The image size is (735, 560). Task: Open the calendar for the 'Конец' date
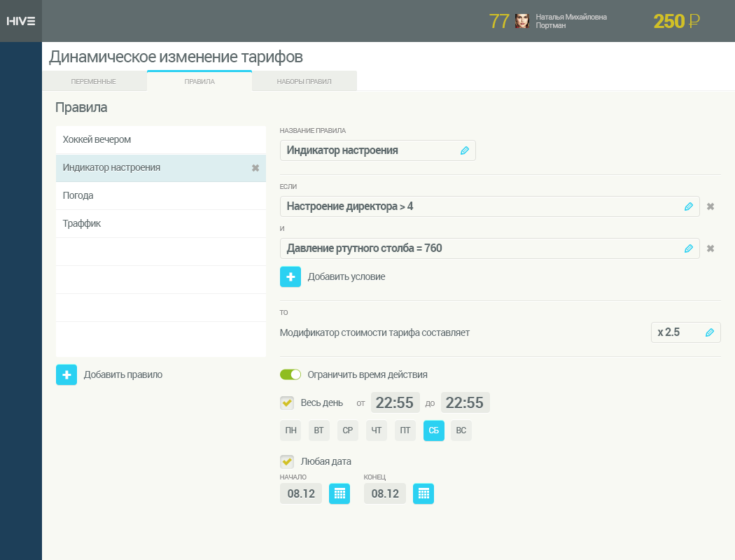[x=423, y=493]
